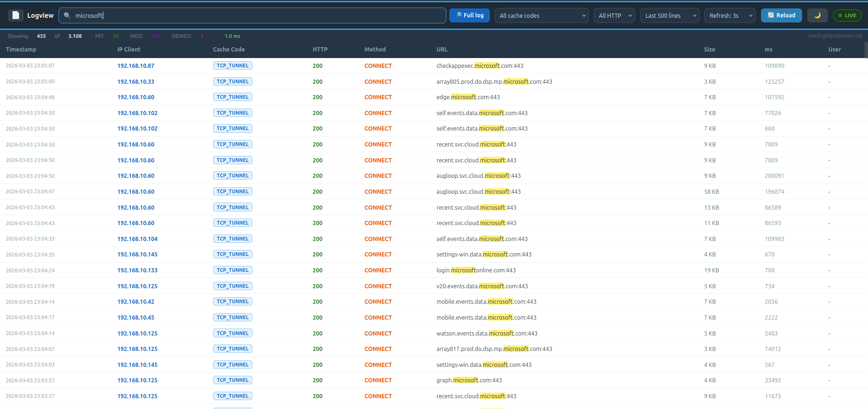The width and height of the screenshot is (868, 409).
Task: Click timestamp 2026-03-03 23:05:07
Action: (x=30, y=66)
